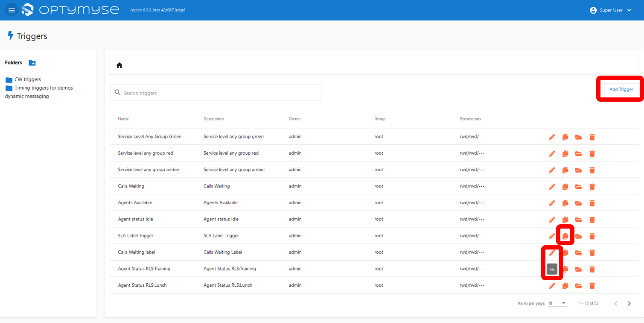Click the Optymyse logo
Image resolution: width=644 pixels, height=323 pixels.
(70, 10)
